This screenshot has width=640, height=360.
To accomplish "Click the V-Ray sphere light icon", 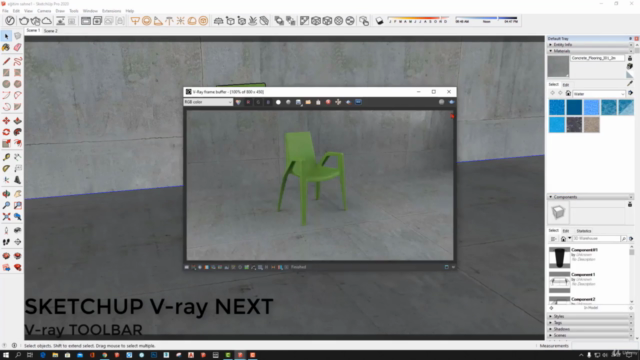I will pyautogui.click(x=147, y=21).
